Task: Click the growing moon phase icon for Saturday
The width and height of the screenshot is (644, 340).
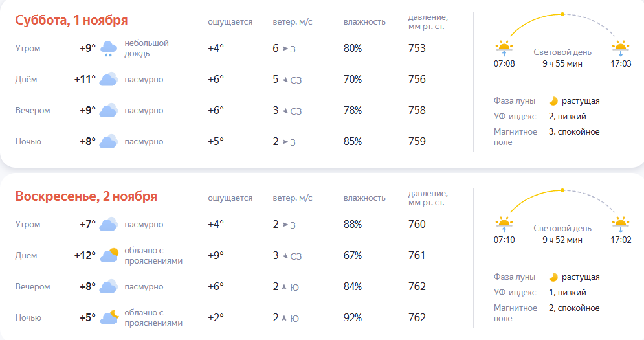Action: [553, 101]
